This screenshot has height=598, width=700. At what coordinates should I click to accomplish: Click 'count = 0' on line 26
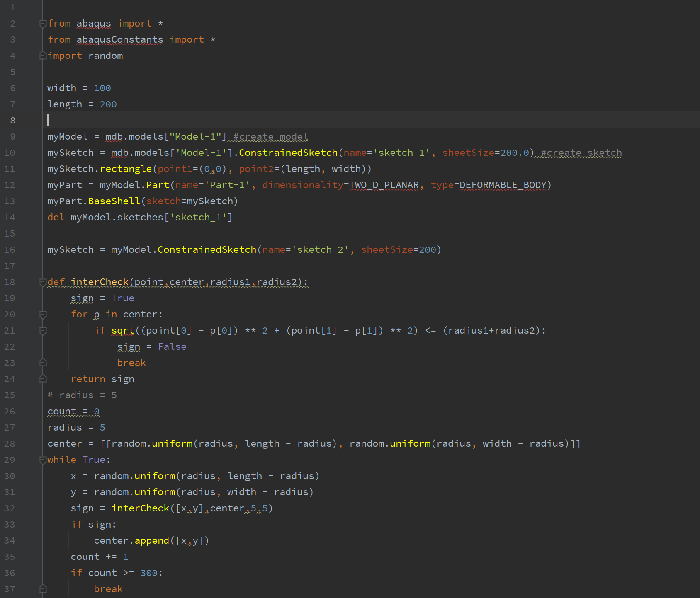point(73,411)
